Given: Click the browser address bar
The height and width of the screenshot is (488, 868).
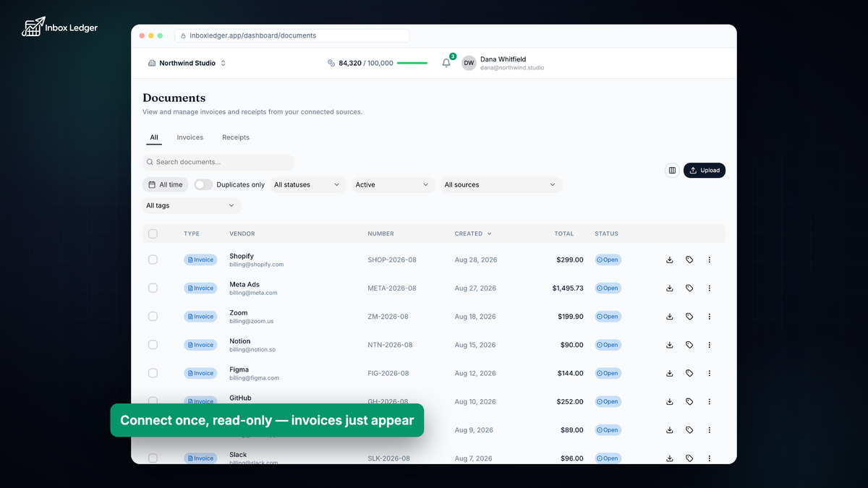Looking at the screenshot, I should coord(292,35).
